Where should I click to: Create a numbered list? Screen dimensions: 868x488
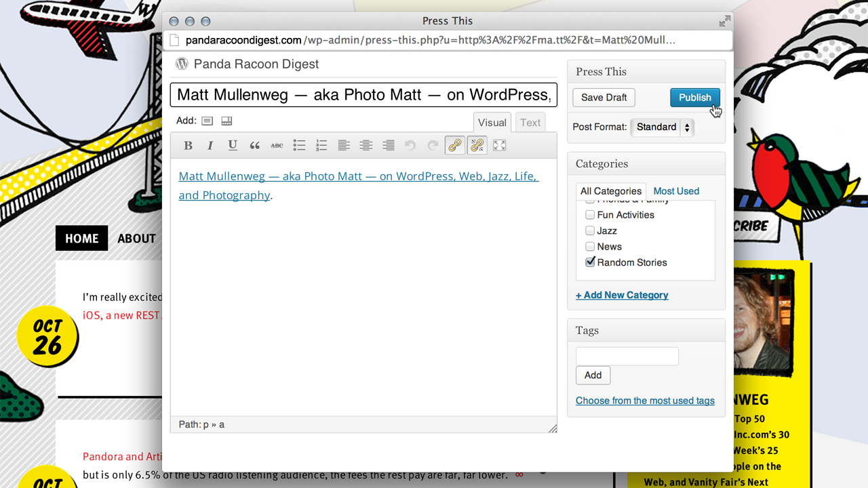[x=321, y=145]
